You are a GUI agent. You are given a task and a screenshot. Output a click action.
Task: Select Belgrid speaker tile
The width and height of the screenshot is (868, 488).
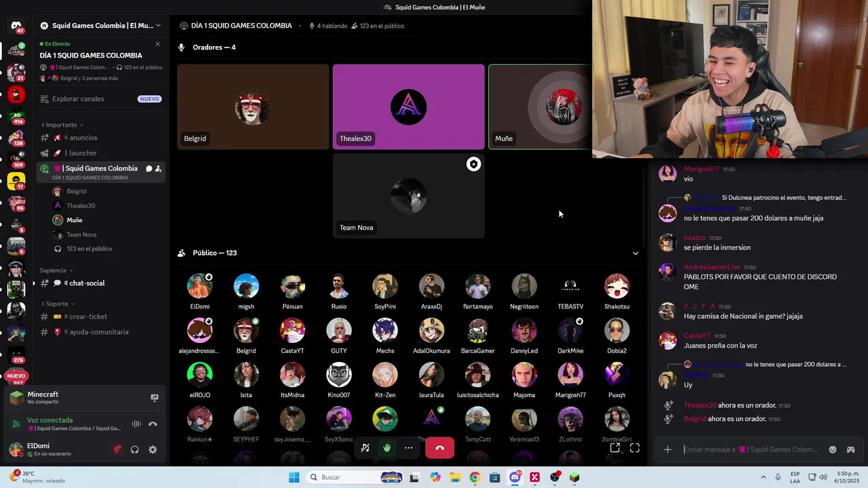[253, 107]
